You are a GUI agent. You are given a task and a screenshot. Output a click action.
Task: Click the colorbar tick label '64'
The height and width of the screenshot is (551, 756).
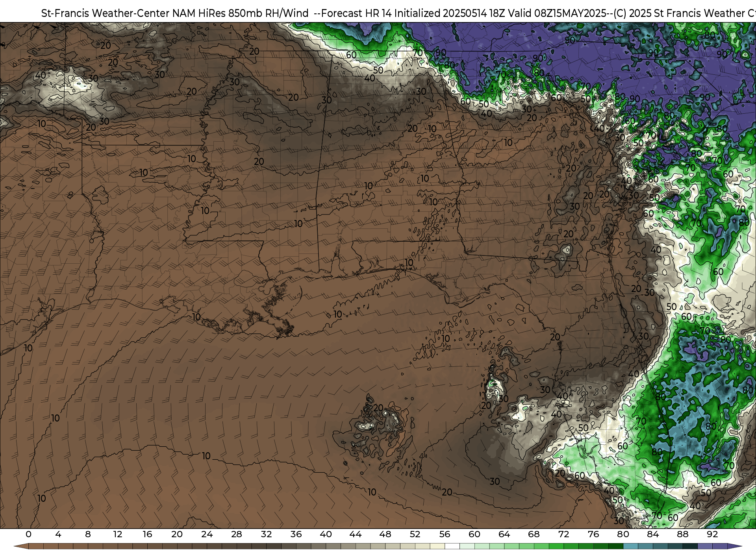504,534
